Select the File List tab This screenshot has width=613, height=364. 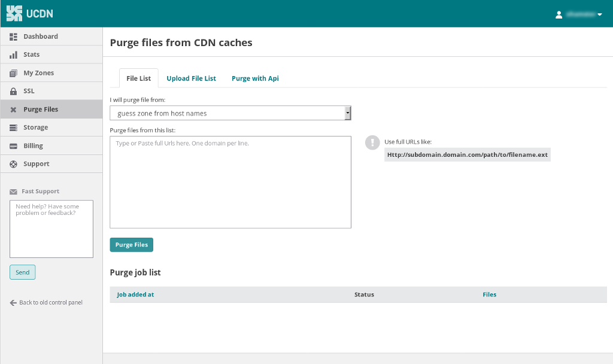pos(138,78)
